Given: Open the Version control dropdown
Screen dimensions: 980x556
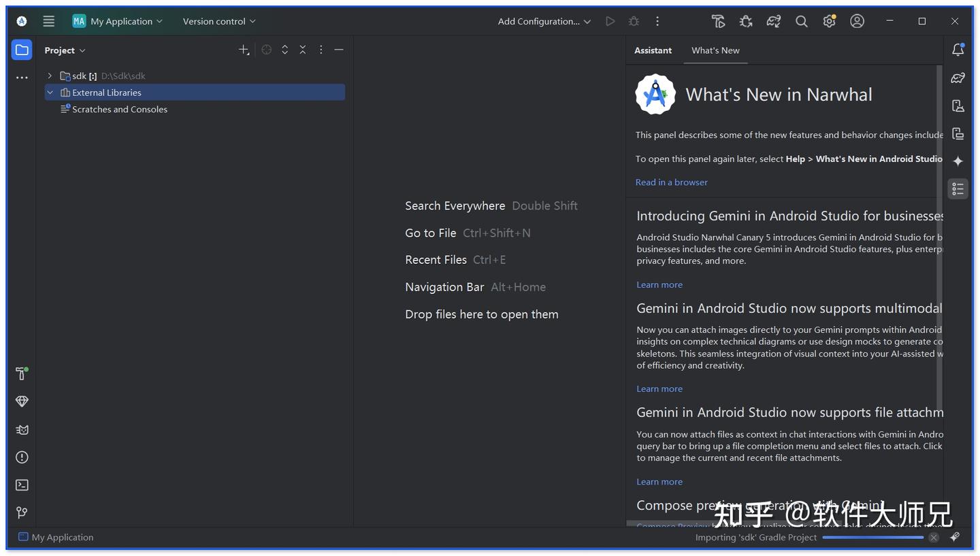Looking at the screenshot, I should (219, 21).
